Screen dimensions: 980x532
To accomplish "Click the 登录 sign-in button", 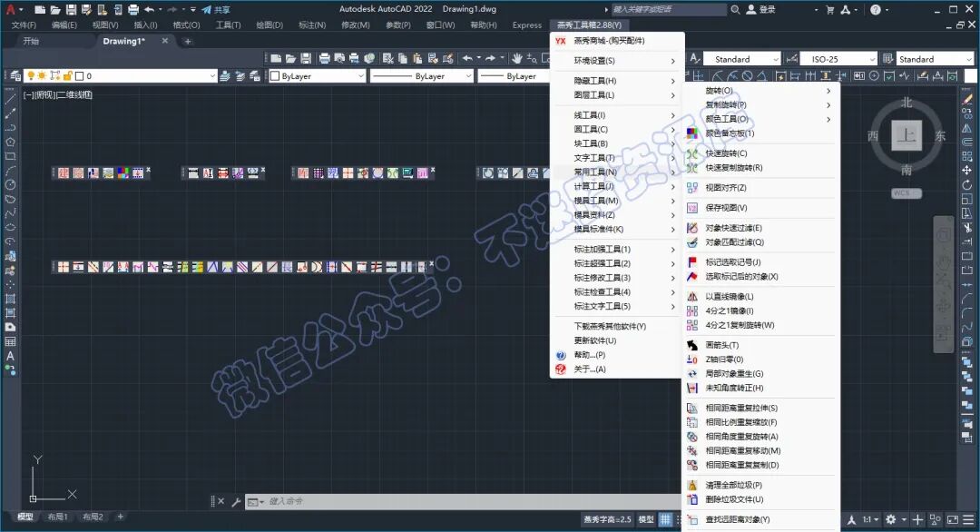I will pyautogui.click(x=761, y=9).
